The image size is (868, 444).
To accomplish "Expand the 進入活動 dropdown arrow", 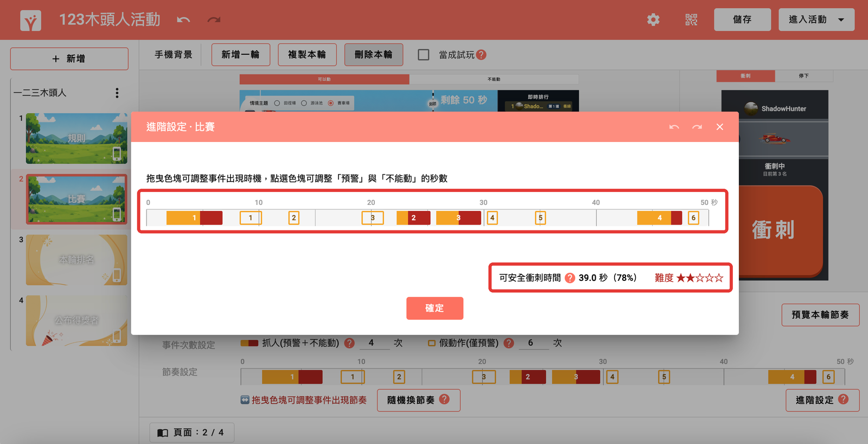I will [841, 20].
